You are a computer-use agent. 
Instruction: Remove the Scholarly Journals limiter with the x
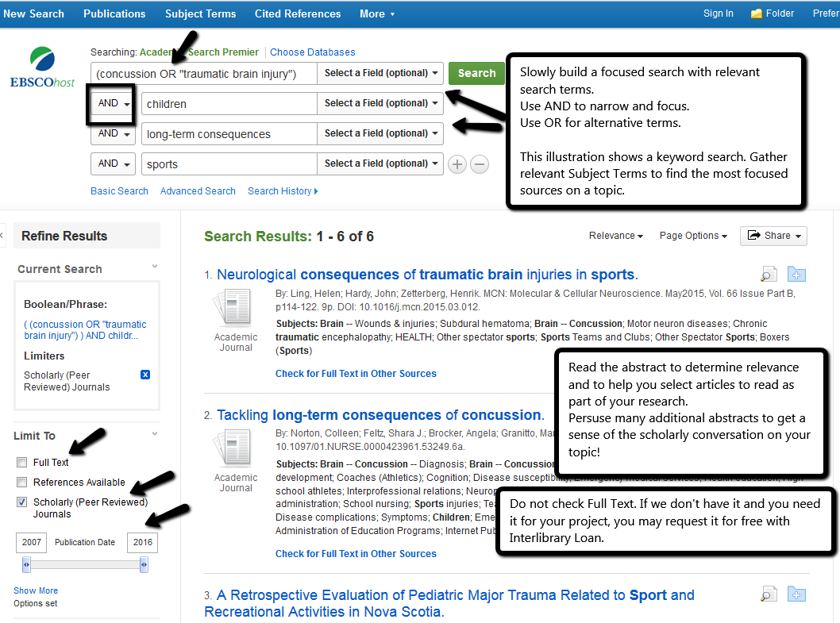145,375
